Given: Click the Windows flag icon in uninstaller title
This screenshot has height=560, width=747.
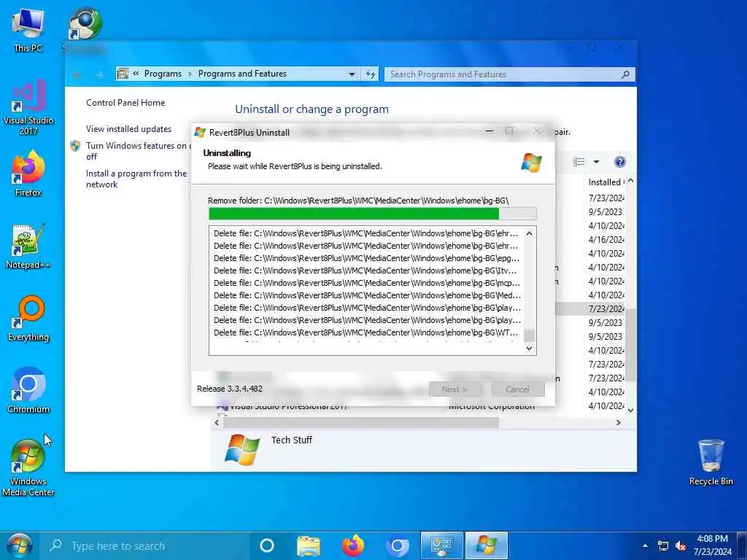Looking at the screenshot, I should point(200,133).
